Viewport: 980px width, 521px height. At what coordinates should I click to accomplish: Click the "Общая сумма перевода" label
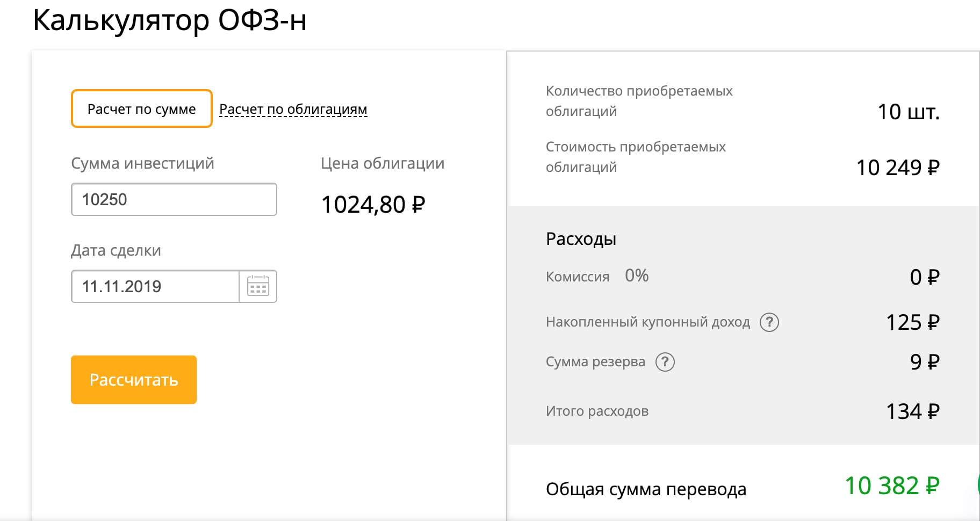coord(646,489)
